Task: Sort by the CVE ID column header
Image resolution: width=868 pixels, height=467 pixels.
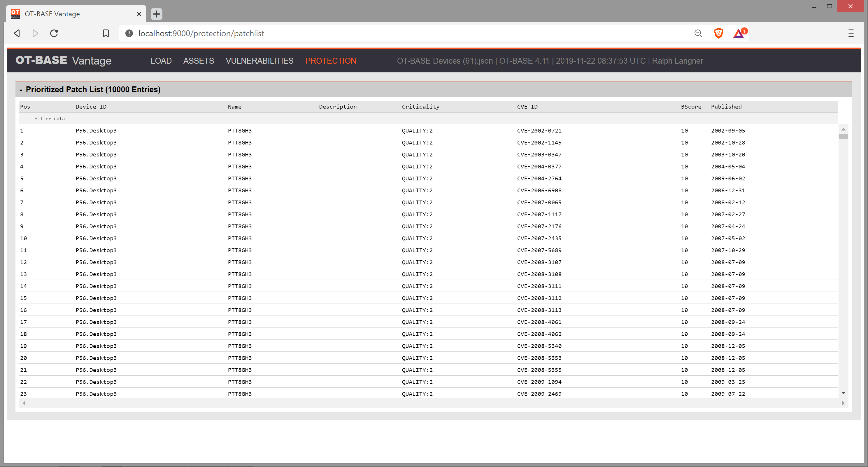Action: (x=527, y=107)
